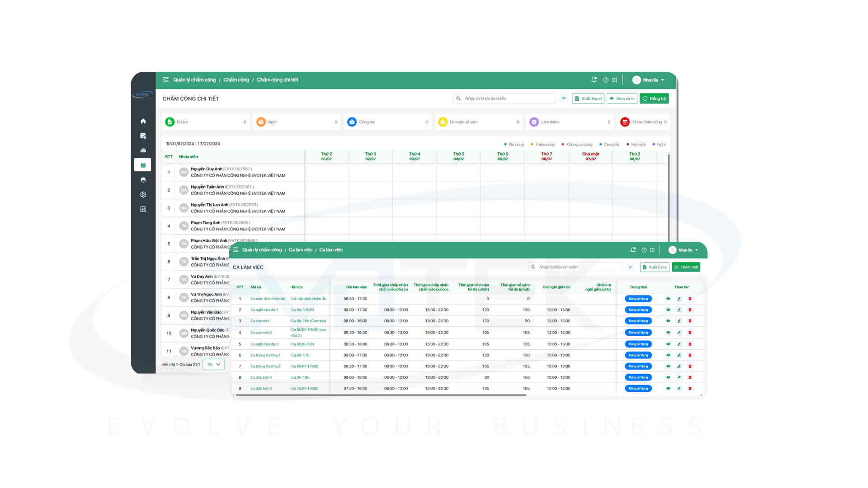This screenshot has height=488, width=868.
Task: Open notifications bell in Ca làm việc window
Action: (x=633, y=250)
